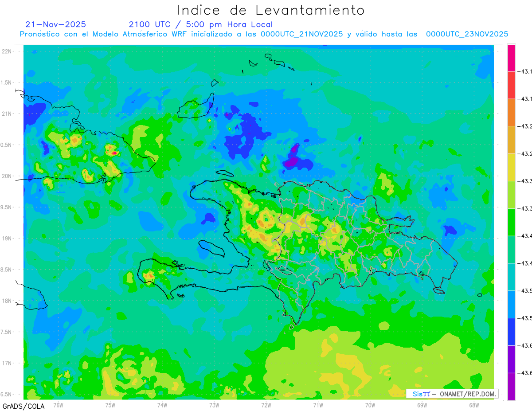Screen dimensions: 532x411
Task: Click the '20N' latitude label
Action: click(7, 176)
